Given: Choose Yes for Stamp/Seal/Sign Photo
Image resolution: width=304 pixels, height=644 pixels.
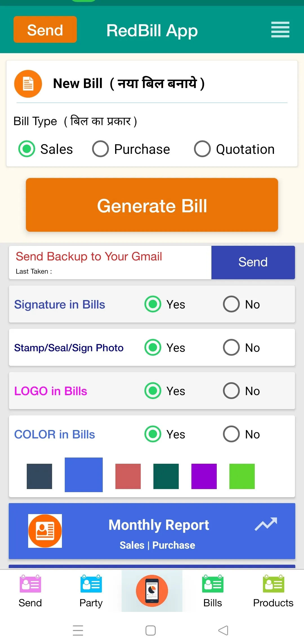Looking at the screenshot, I should (x=153, y=347).
